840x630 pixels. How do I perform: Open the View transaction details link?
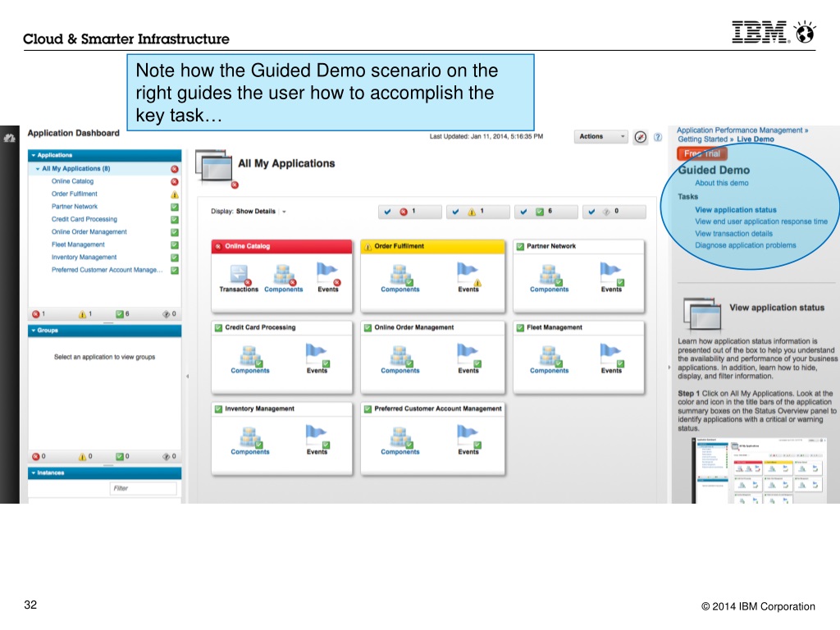point(734,234)
